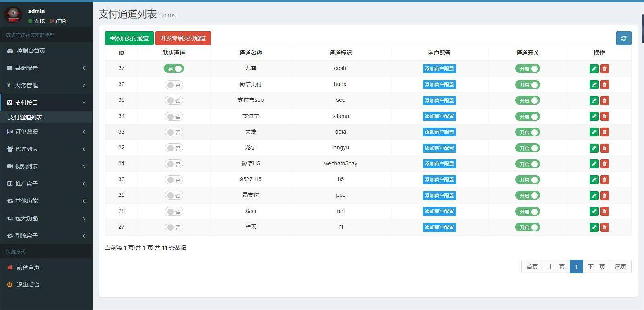Screen dimensions: 644x310
Task: Expand the 包天功能 sidebar menu
Action: (x=46, y=218)
